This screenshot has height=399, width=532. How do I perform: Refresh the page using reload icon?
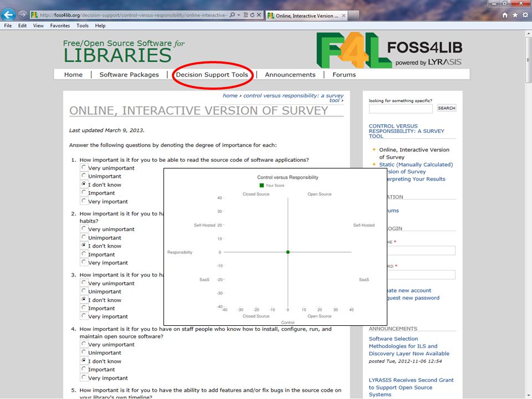pyautogui.click(x=252, y=15)
